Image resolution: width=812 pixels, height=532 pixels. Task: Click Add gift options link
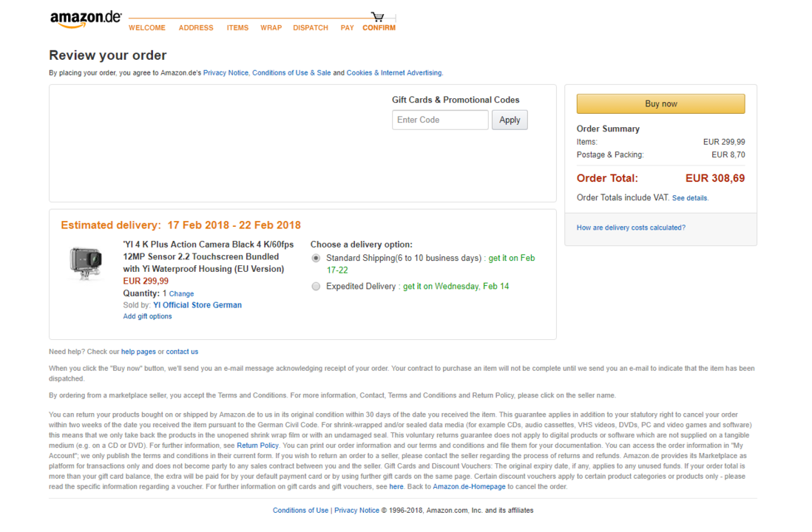click(x=147, y=316)
